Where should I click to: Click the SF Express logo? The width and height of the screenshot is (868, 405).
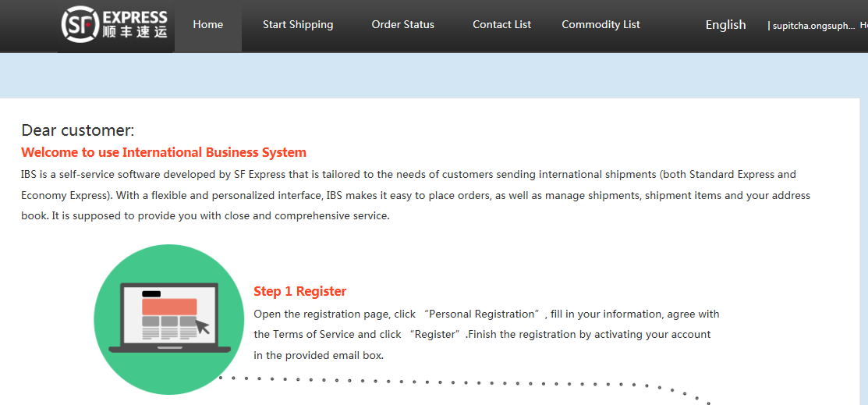point(115,25)
